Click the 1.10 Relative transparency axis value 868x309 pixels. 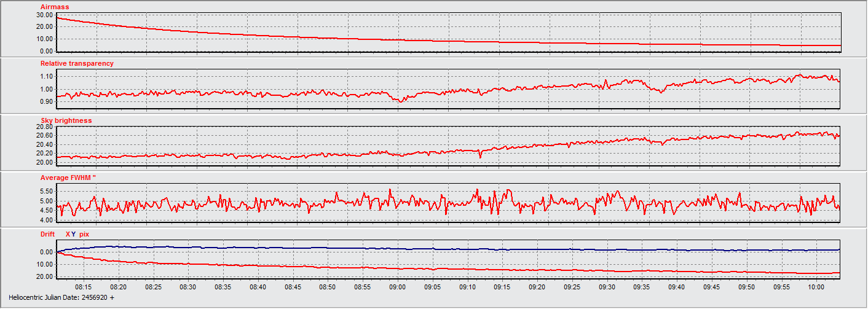pos(46,76)
